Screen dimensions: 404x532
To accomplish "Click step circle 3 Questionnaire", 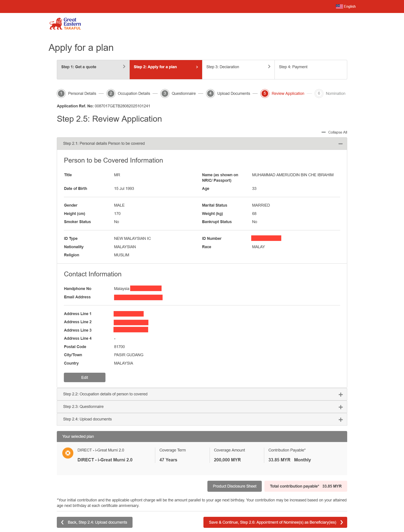I will coord(165,93).
